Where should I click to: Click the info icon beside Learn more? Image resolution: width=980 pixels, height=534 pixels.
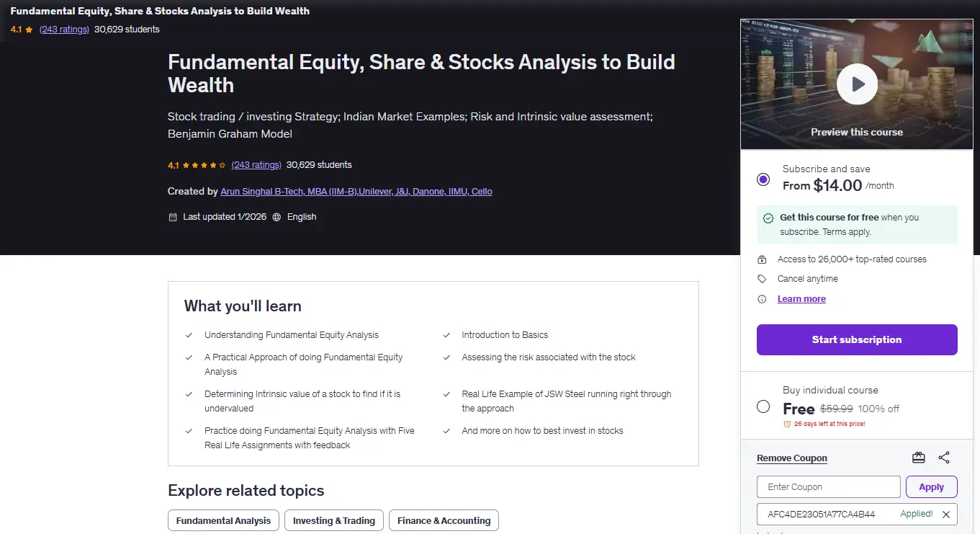pyautogui.click(x=762, y=299)
